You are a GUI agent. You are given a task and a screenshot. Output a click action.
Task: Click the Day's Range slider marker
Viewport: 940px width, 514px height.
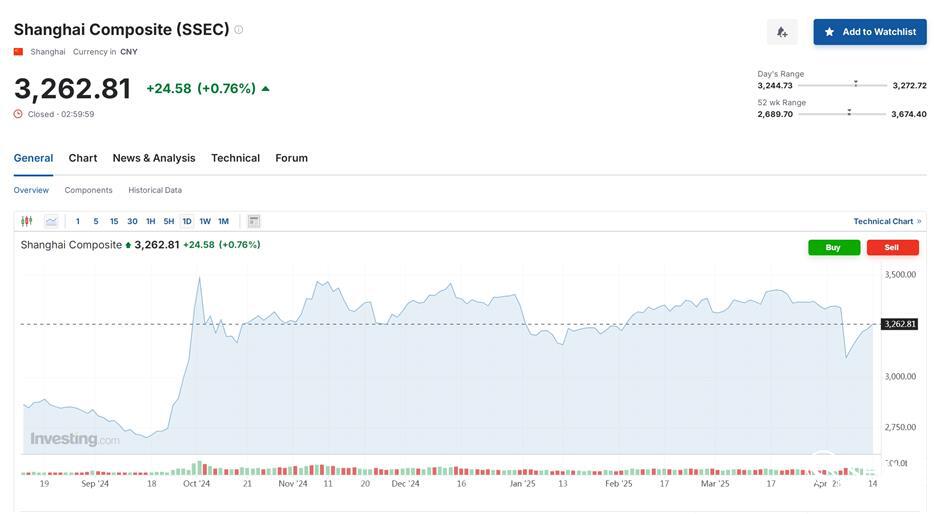point(855,84)
